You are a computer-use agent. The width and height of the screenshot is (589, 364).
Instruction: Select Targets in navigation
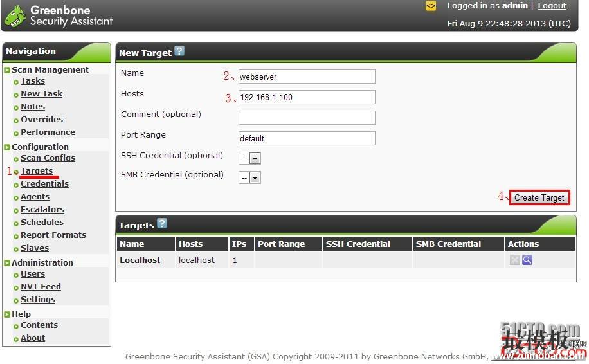(37, 170)
